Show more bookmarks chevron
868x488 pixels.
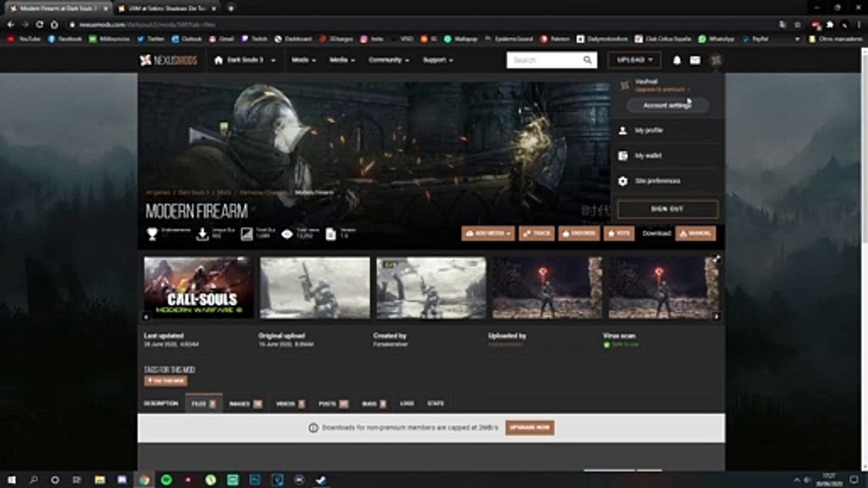[797, 39]
